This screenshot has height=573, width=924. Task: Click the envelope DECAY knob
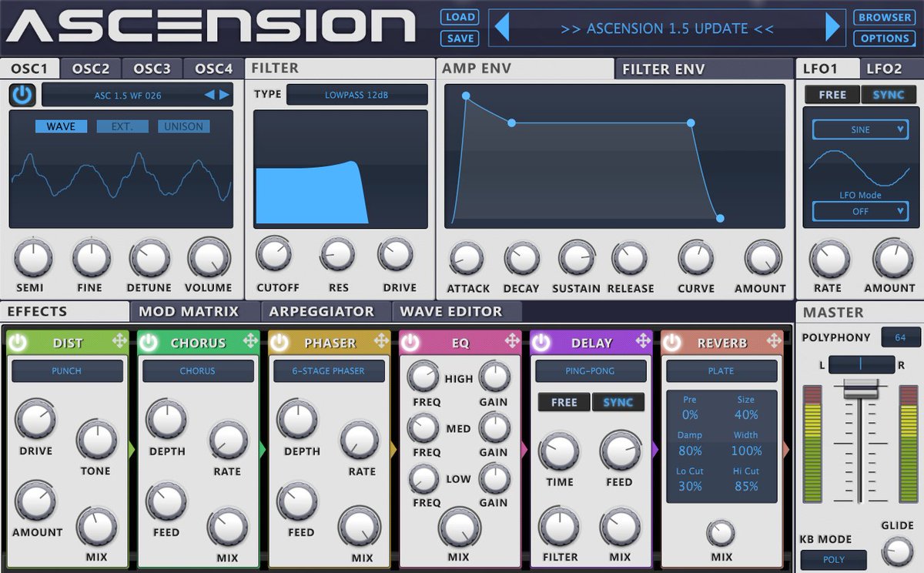tap(521, 259)
